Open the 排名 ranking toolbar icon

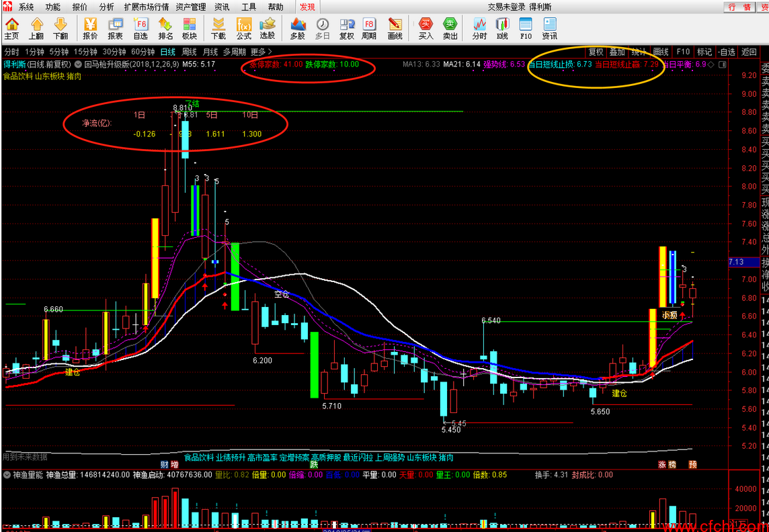pos(166,28)
